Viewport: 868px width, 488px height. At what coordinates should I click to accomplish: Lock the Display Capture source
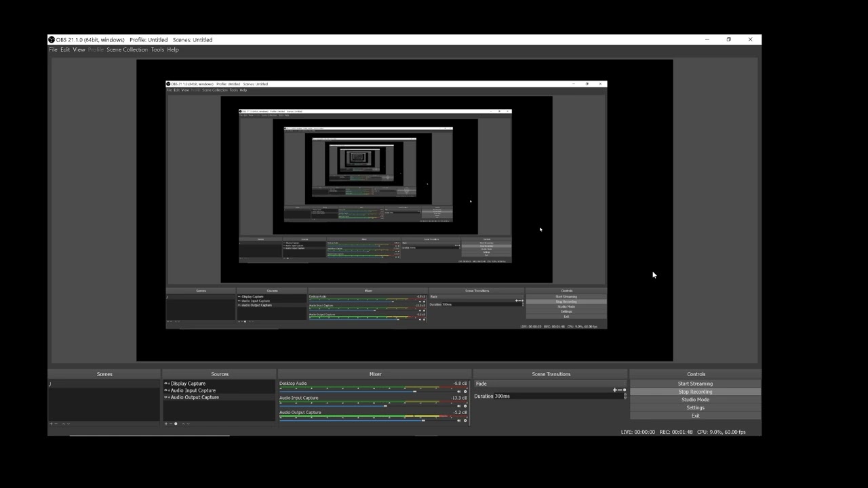tap(169, 384)
